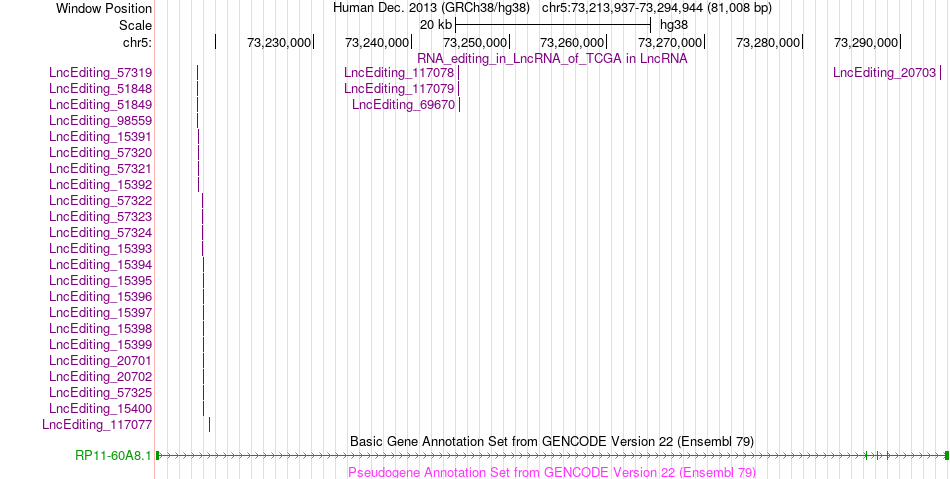This screenshot has height=479, width=950.
Task: Open the Pseudogene Annotation Set track title
Action: pos(552,472)
